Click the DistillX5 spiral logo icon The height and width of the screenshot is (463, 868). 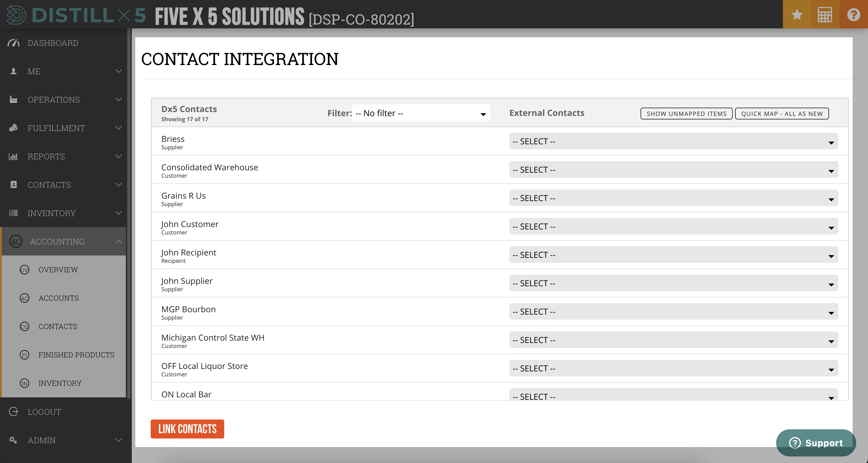16,15
